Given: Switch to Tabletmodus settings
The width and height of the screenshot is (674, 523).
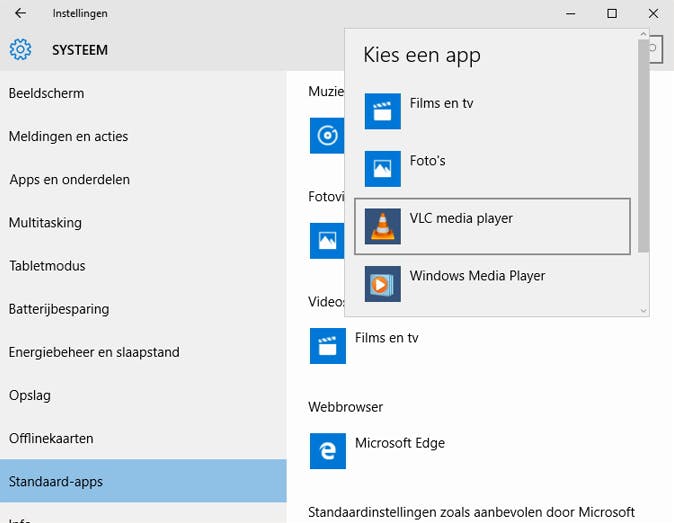Looking at the screenshot, I should (x=47, y=266).
